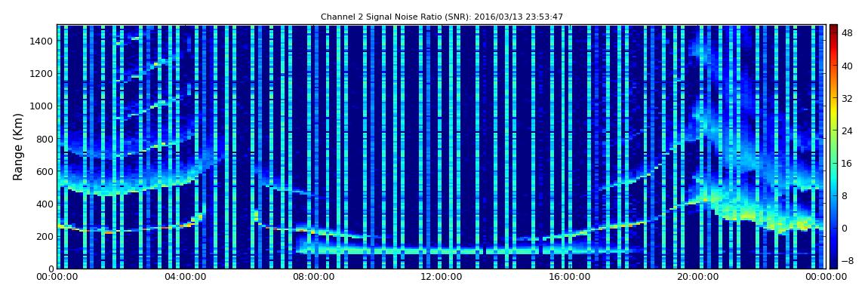The image size is (868, 307).
Task: Click the 800 tick label on range axis
Action: 45,139
